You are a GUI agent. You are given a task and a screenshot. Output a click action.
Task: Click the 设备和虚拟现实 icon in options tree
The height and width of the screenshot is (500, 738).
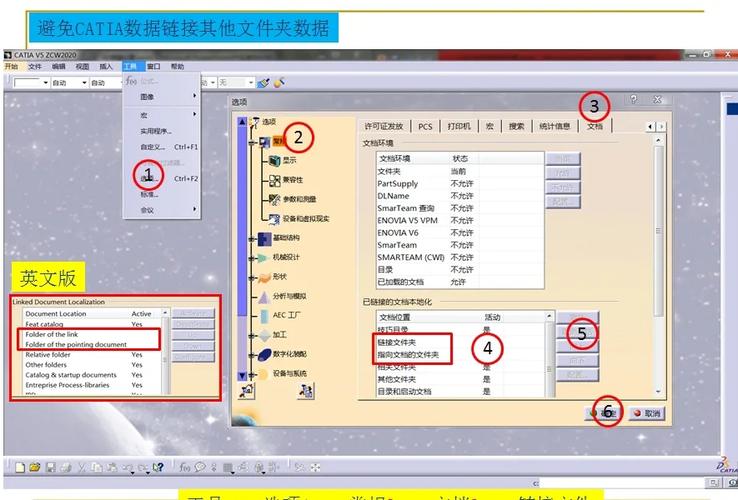[274, 218]
